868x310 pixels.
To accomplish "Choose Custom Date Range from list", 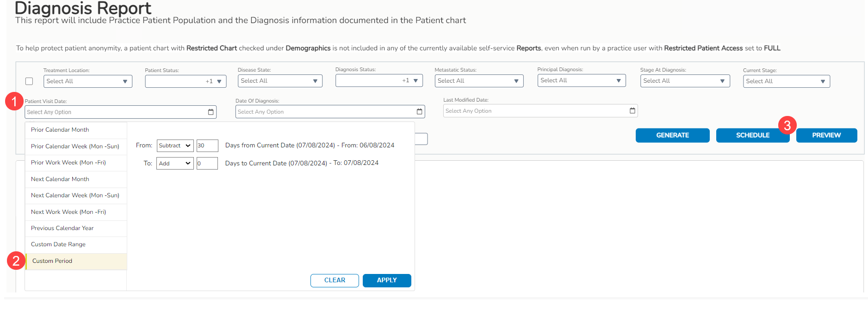I will tap(58, 244).
